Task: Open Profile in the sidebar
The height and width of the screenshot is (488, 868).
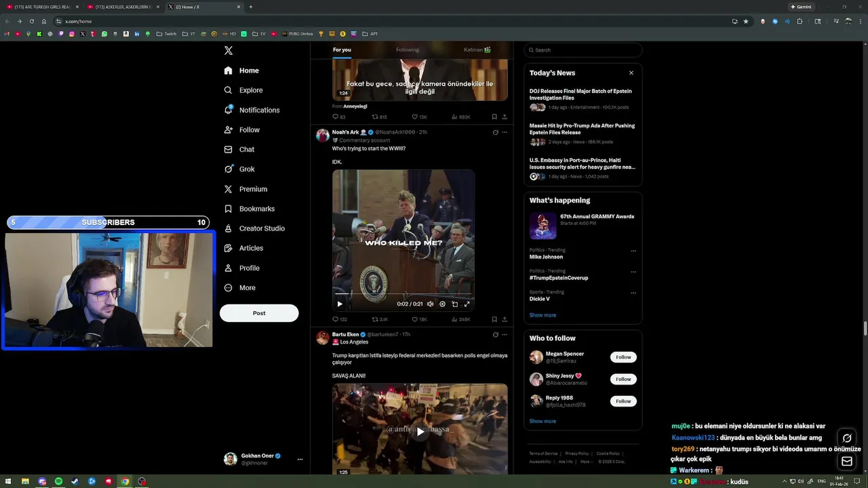Action: pos(241,268)
